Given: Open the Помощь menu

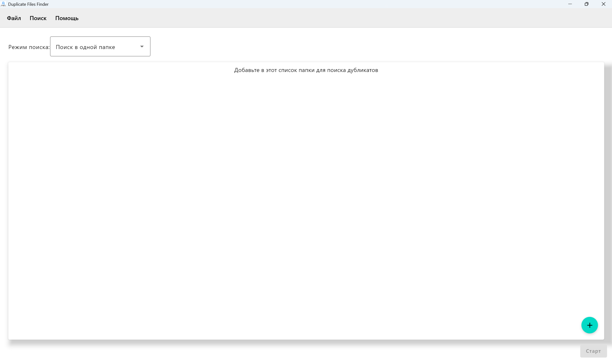Looking at the screenshot, I should coord(67,18).
